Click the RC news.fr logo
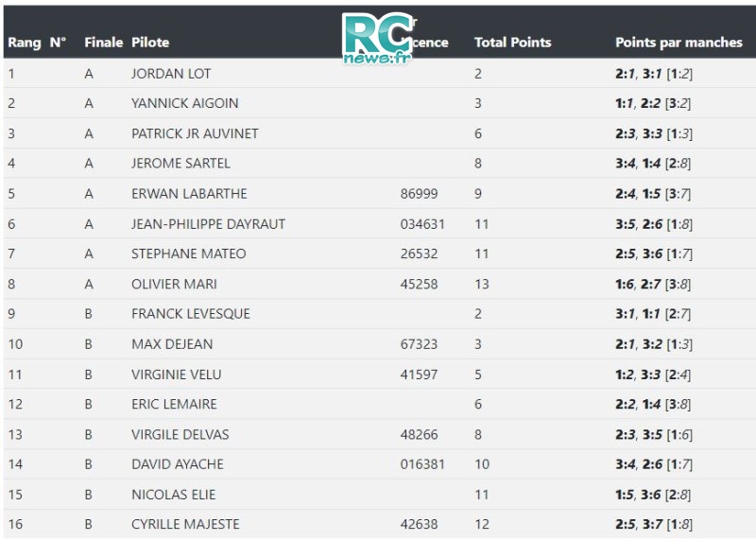This screenshot has width=756, height=541. pos(379,38)
